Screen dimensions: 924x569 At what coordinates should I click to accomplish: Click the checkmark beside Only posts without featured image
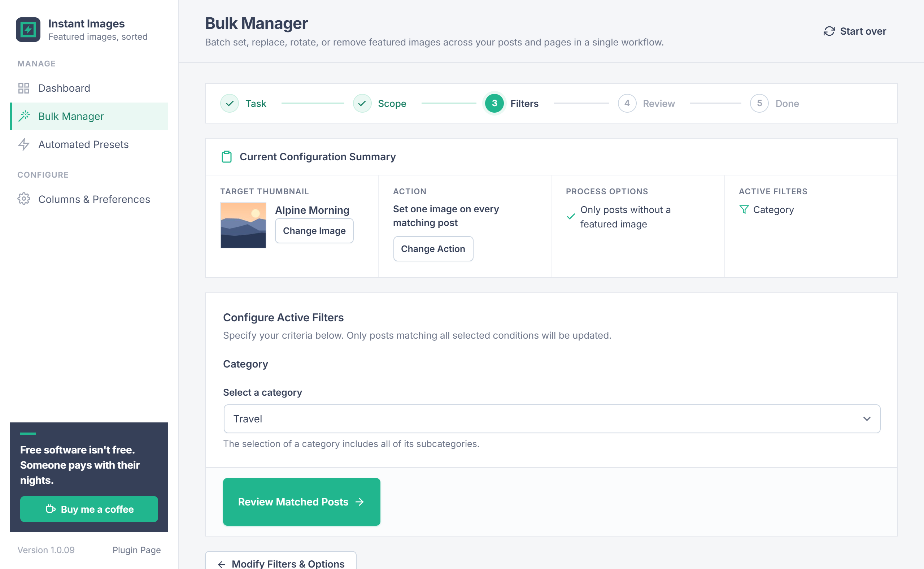coord(571,216)
